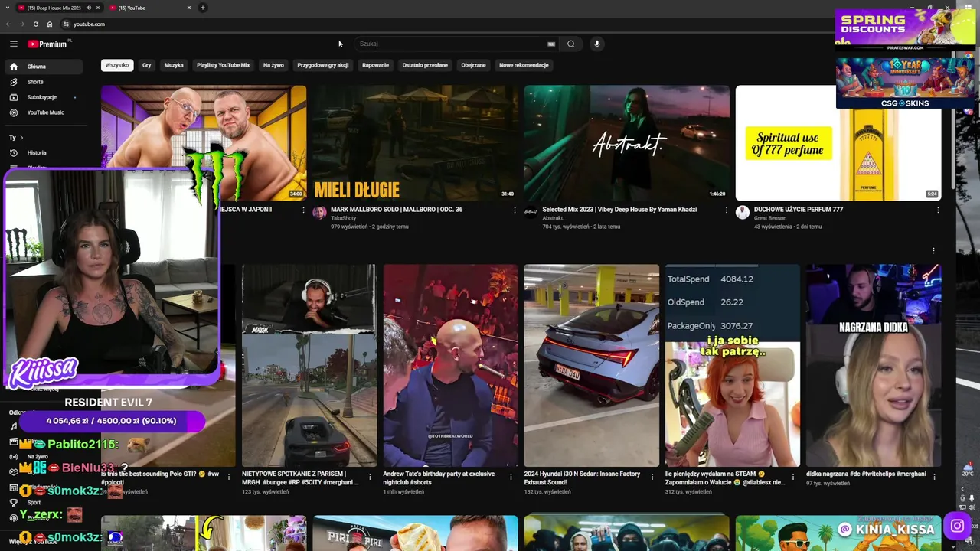Image resolution: width=980 pixels, height=551 pixels.
Task: Click the PirateSwap Spring Discounts banner
Action: 905,30
